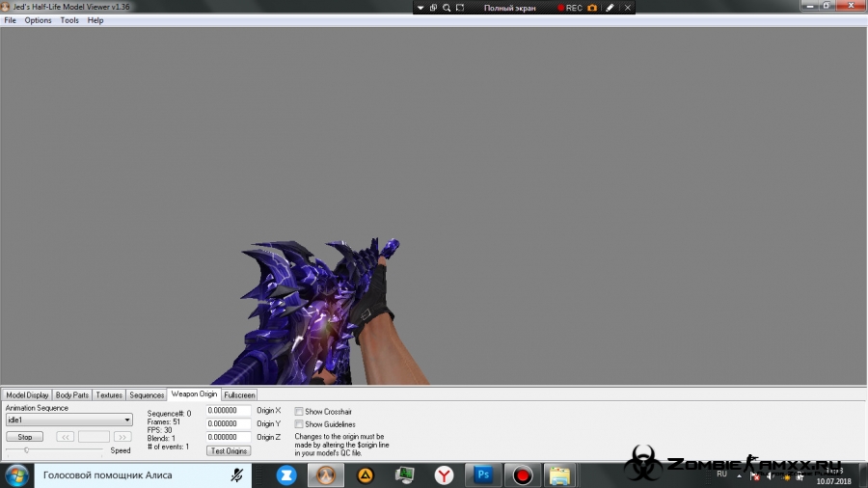This screenshot has width=868, height=488.
Task: Click the Алиса microphone icon
Action: click(237, 475)
